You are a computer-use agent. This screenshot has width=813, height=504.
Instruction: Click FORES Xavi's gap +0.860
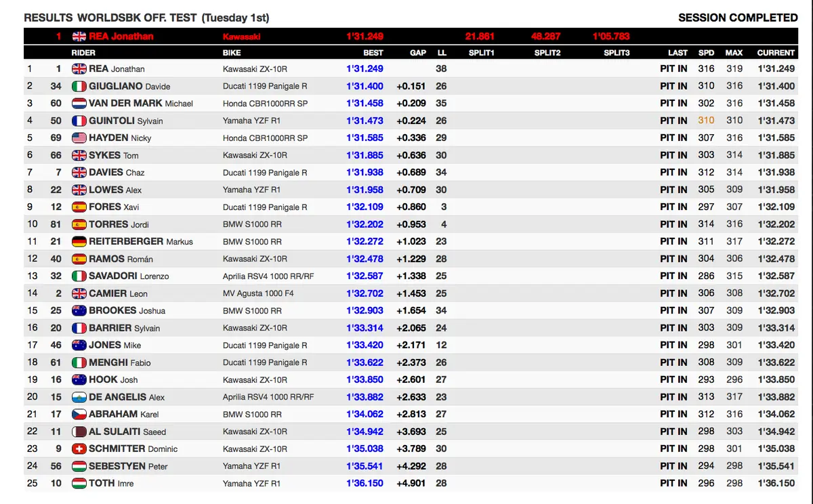coord(411,207)
